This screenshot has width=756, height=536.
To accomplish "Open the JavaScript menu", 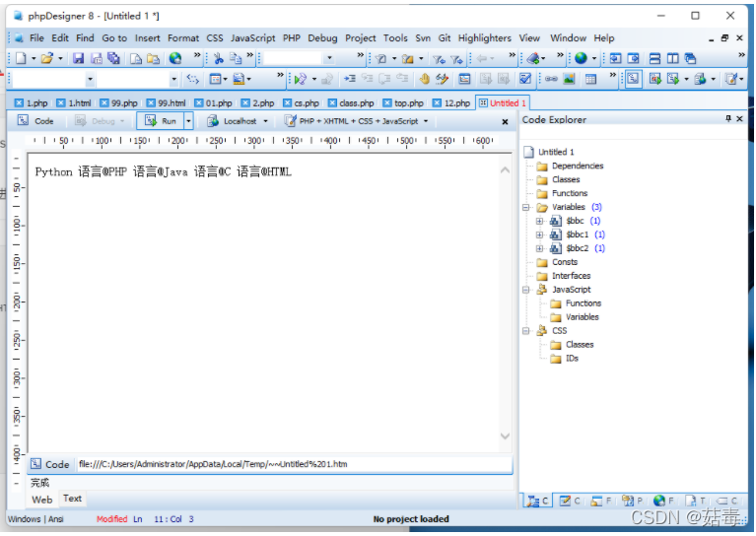I will (x=252, y=38).
